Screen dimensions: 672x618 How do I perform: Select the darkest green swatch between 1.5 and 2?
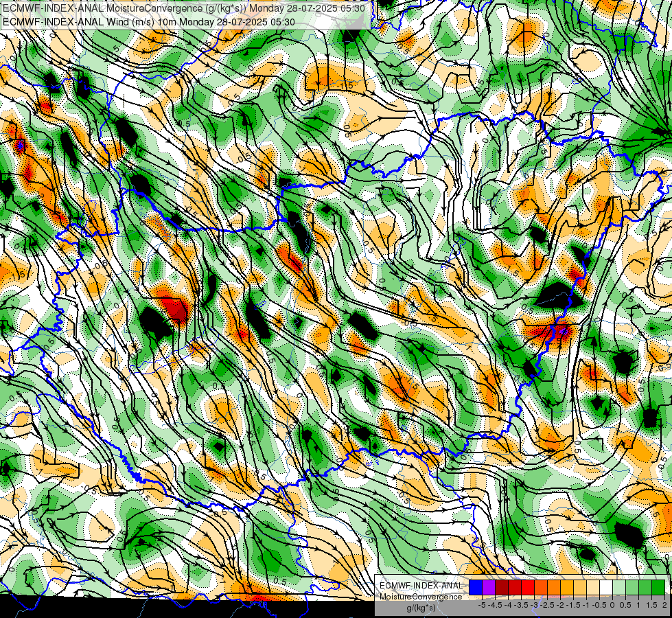click(x=658, y=587)
